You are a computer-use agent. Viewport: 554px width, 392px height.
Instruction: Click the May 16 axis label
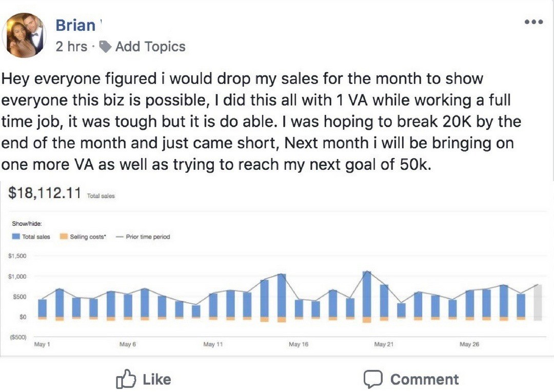[x=298, y=344]
